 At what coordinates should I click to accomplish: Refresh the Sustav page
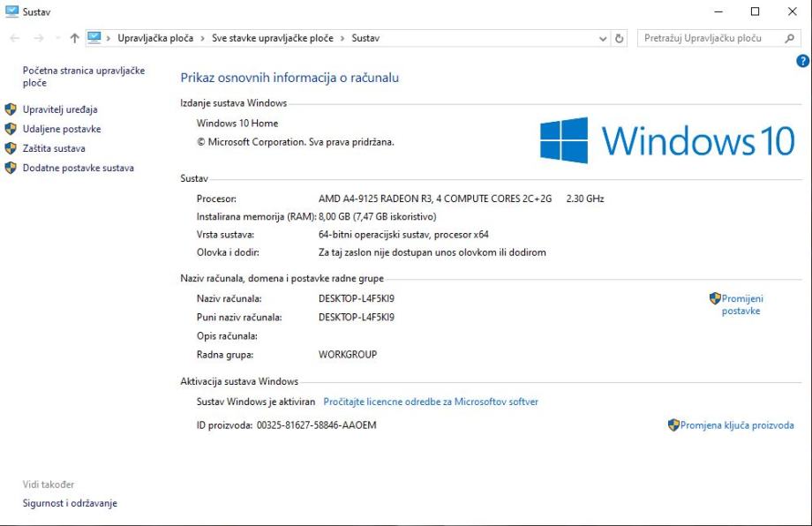[619, 38]
